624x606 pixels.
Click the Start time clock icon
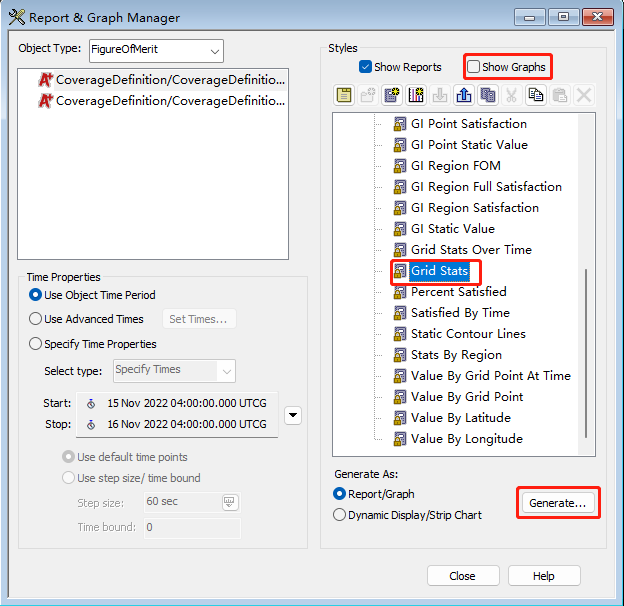(x=92, y=403)
